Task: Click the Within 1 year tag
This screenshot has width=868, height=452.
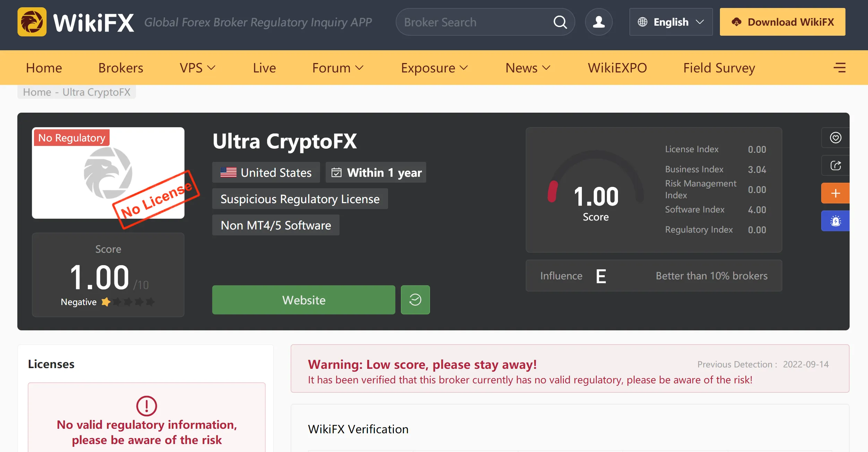Action: (x=376, y=172)
